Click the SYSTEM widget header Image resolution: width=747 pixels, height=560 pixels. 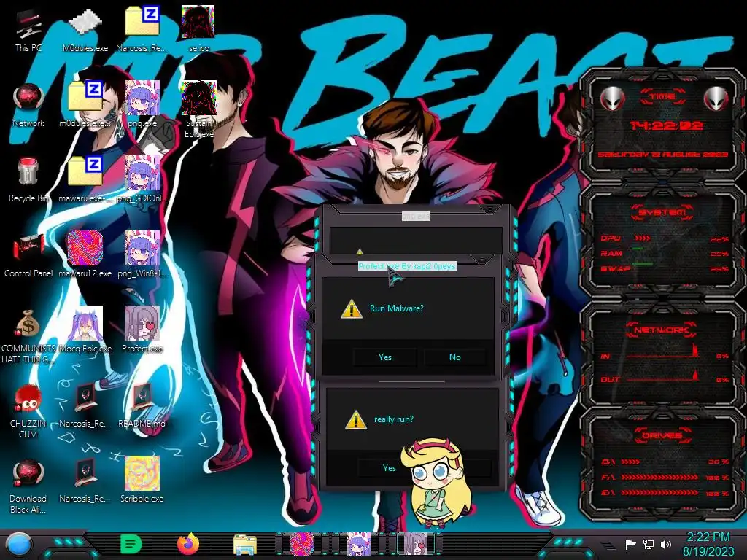click(x=662, y=212)
